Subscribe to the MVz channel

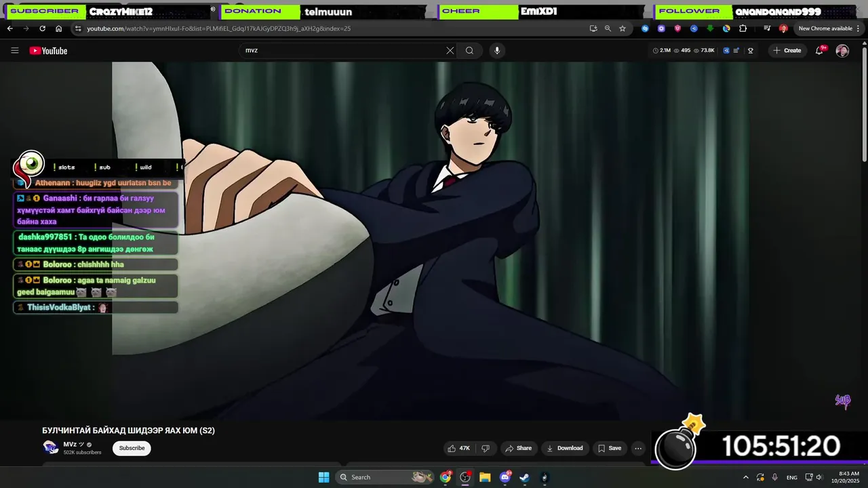click(x=132, y=448)
